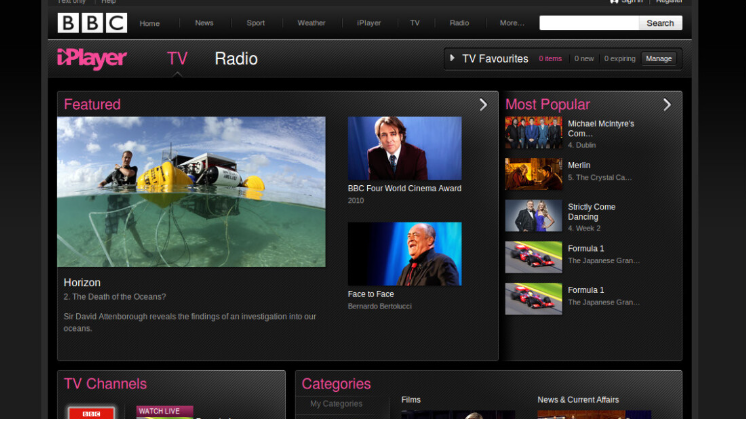Click the search input field
746x422 pixels.
[x=589, y=23]
